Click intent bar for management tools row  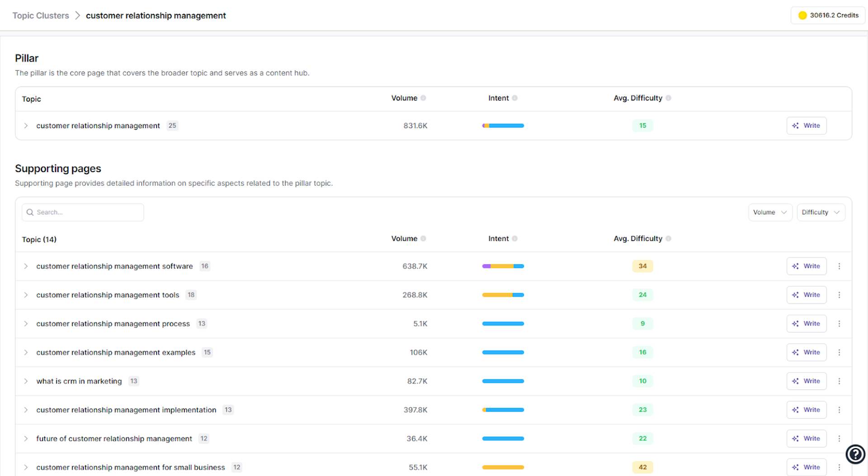(503, 295)
